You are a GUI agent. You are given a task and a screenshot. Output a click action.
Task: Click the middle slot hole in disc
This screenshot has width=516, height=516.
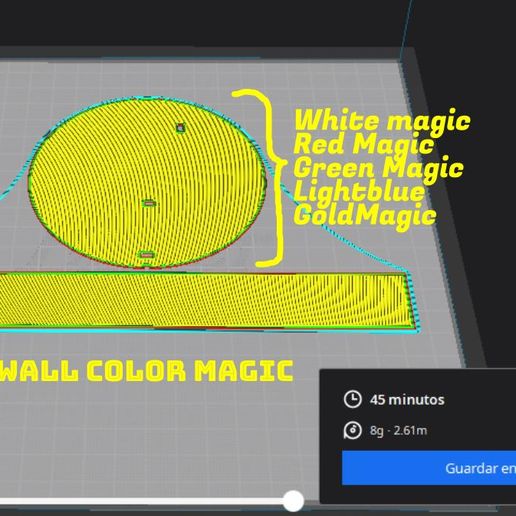(x=149, y=203)
